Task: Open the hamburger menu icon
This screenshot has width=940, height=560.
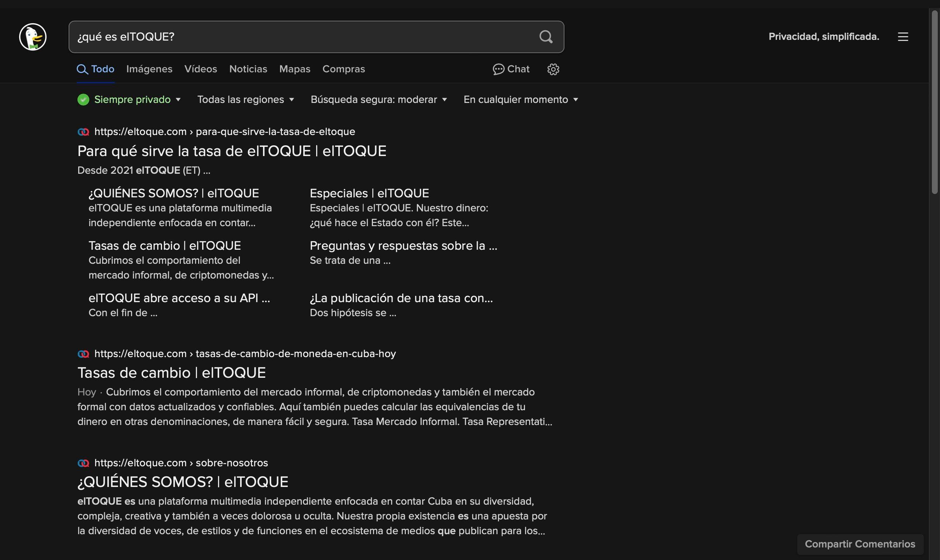Action: tap(903, 37)
